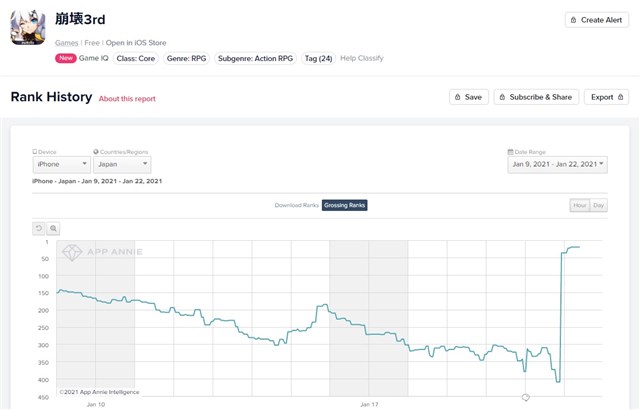
Task: Open Game IQ label
Action: [x=93, y=58]
